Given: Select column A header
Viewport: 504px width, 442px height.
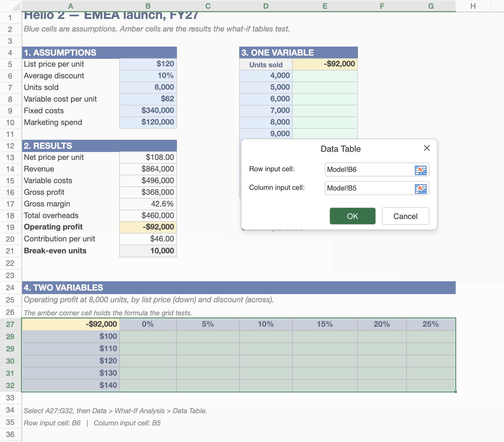Looking at the screenshot, I should point(70,6).
